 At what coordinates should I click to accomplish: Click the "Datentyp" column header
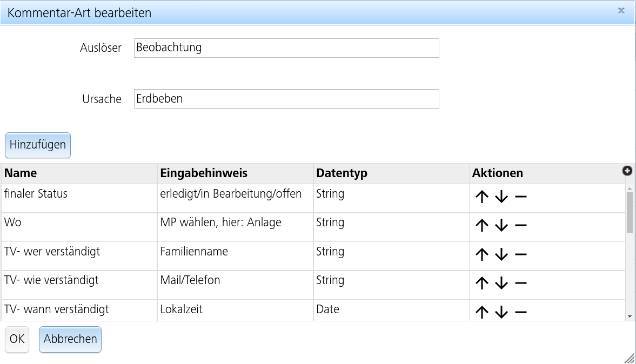(342, 173)
